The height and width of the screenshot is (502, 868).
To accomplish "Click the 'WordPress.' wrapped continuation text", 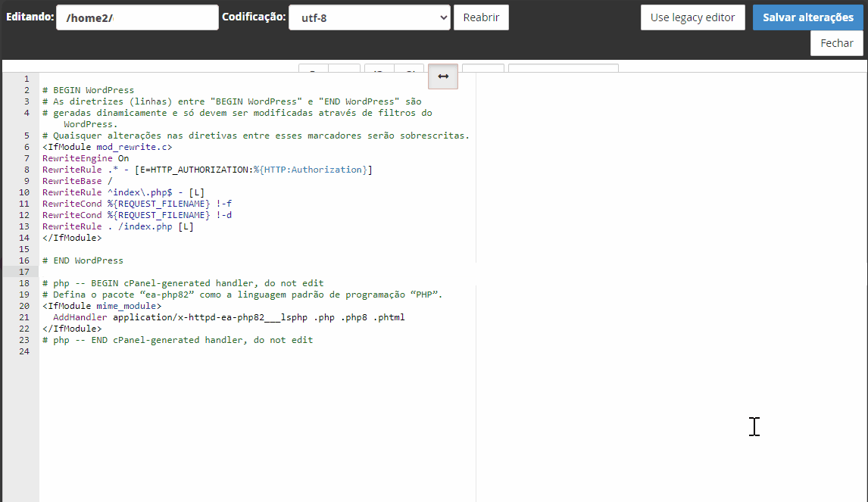I will pos(91,124).
